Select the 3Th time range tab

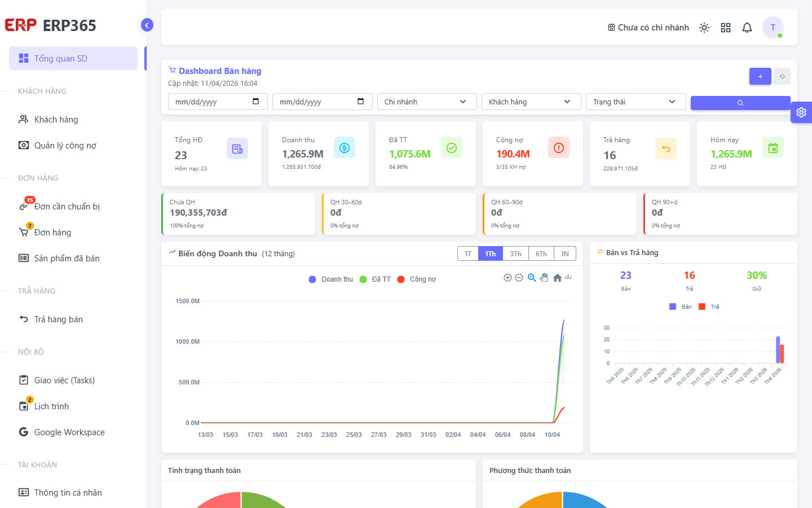point(515,254)
